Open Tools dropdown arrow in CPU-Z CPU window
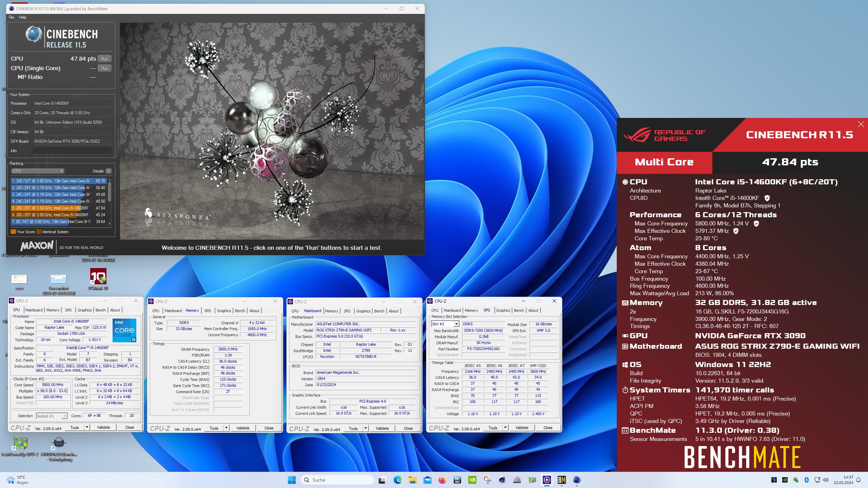The image size is (868, 488). 87,427
